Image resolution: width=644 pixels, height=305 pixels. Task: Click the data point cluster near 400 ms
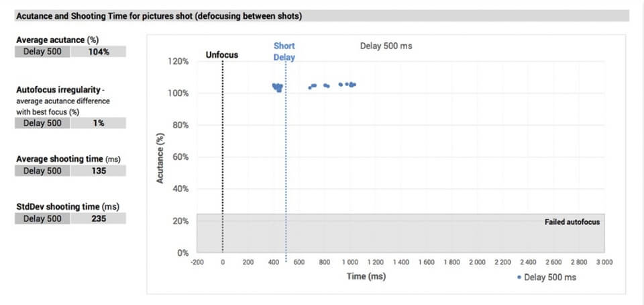[277, 87]
